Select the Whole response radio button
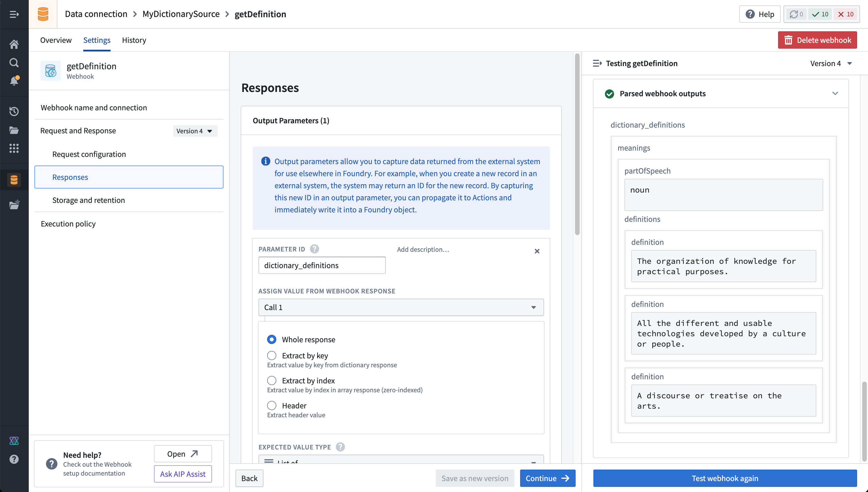Viewport: 868px width, 492px height. tap(271, 339)
